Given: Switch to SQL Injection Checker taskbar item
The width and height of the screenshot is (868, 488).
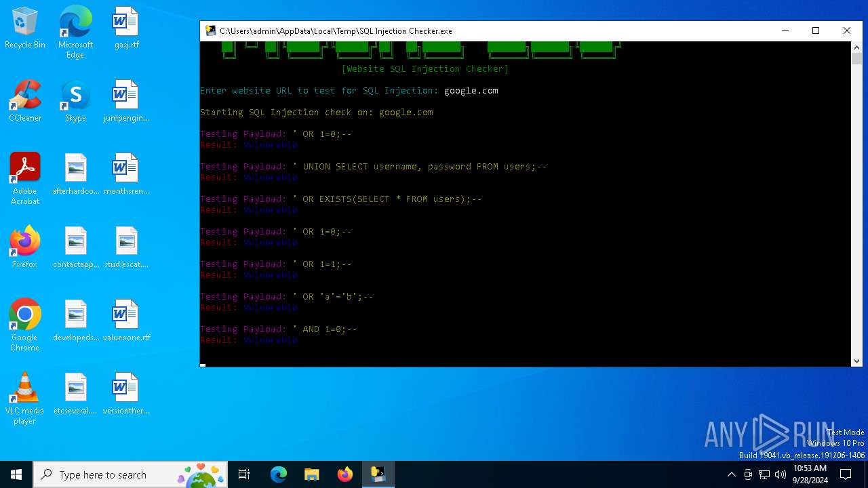Looking at the screenshot, I should pos(378,474).
